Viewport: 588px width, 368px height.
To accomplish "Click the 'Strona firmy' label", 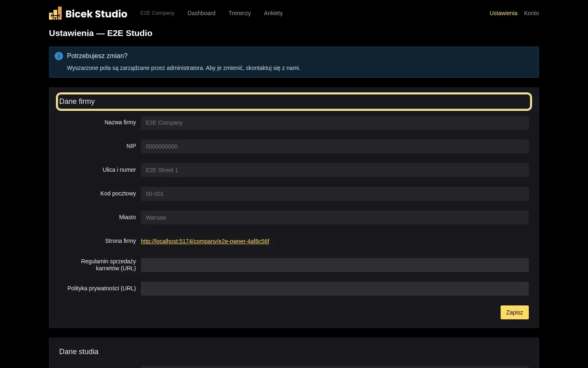I will [x=120, y=241].
